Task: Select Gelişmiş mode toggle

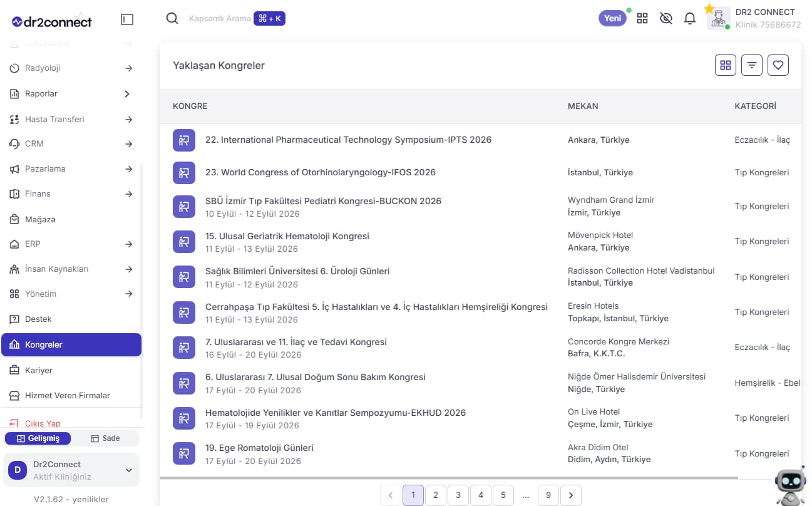Action: click(38, 438)
